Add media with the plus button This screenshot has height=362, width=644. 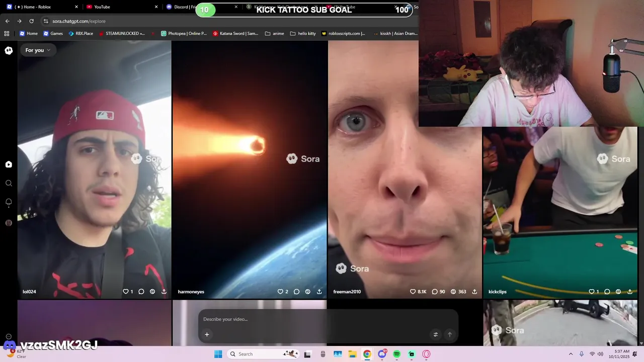[x=207, y=334]
